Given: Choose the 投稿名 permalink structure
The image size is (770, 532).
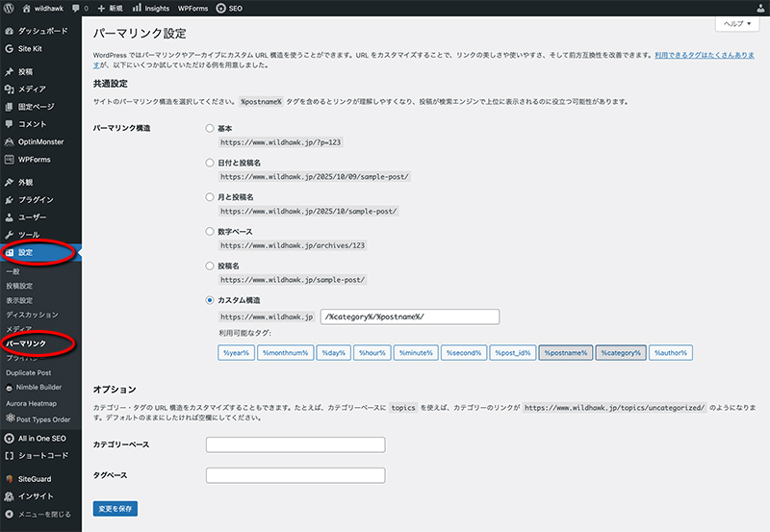Looking at the screenshot, I should 210,266.
